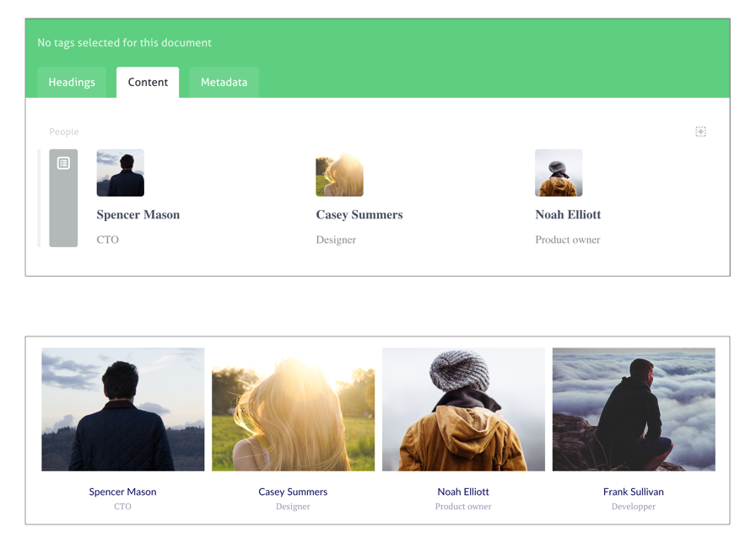Open the Metadata tab

[224, 83]
